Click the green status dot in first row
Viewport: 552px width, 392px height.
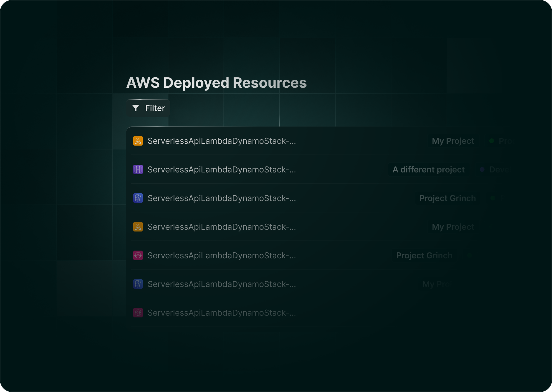pos(491,141)
